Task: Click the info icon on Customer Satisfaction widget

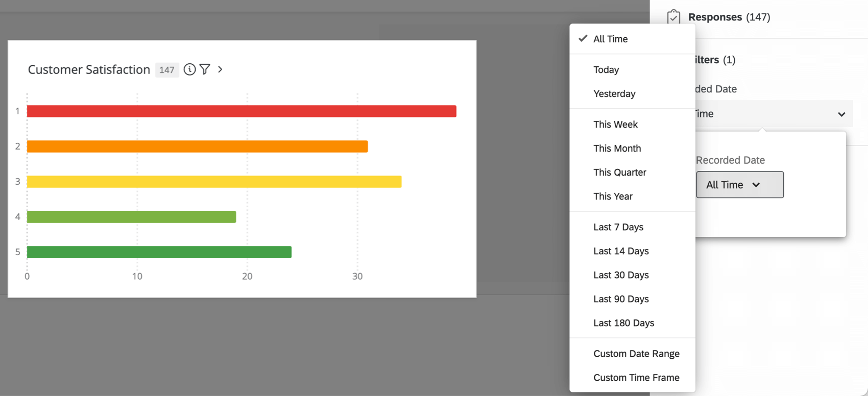Action: pyautogui.click(x=189, y=69)
